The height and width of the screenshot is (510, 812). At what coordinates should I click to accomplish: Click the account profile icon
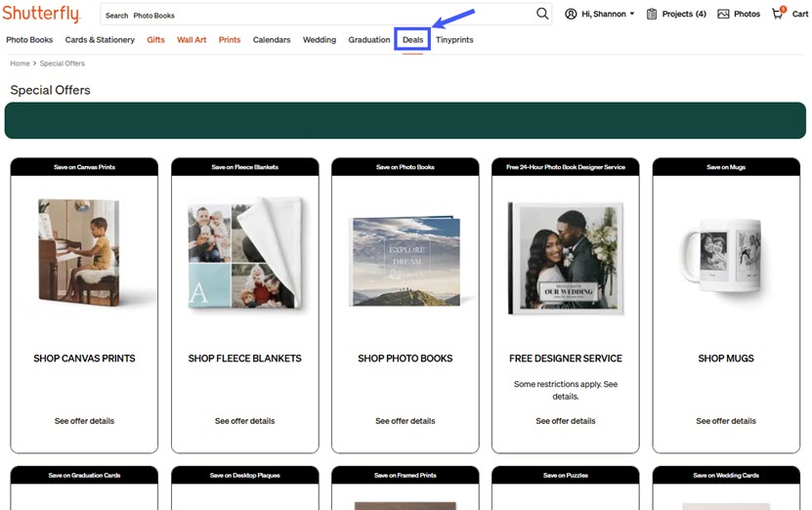click(x=571, y=14)
